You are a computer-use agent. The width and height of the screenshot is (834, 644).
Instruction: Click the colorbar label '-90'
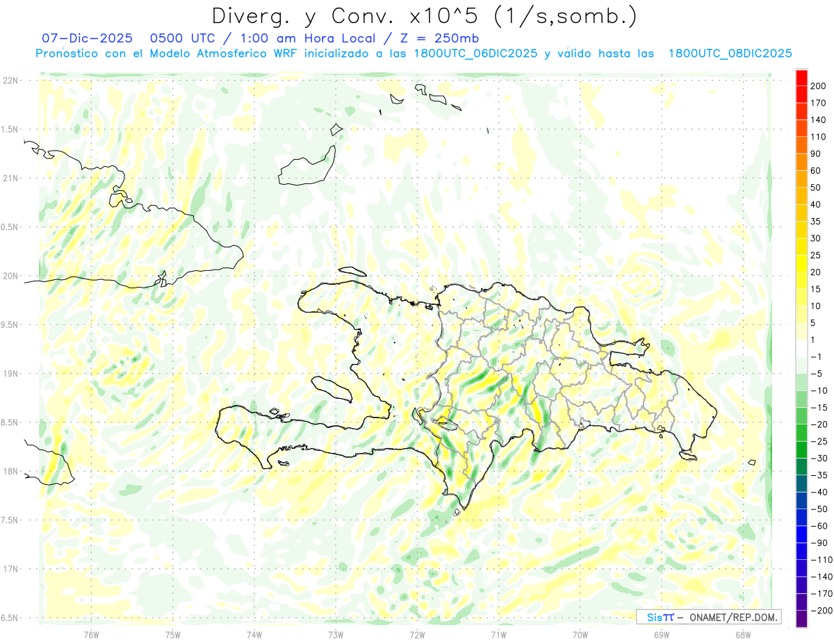coord(819,543)
